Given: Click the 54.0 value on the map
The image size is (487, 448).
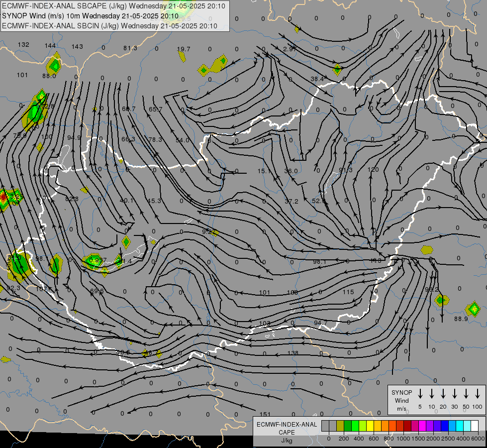Looking at the screenshot, I should point(183,140).
